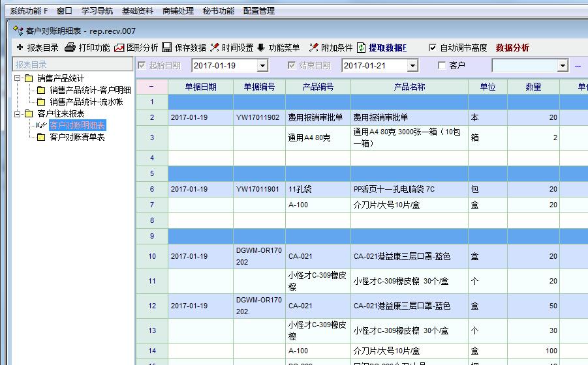Screen dimensions: 588x365
Task: Open the end date 2017-01-21 dropdown
Action: (412, 66)
